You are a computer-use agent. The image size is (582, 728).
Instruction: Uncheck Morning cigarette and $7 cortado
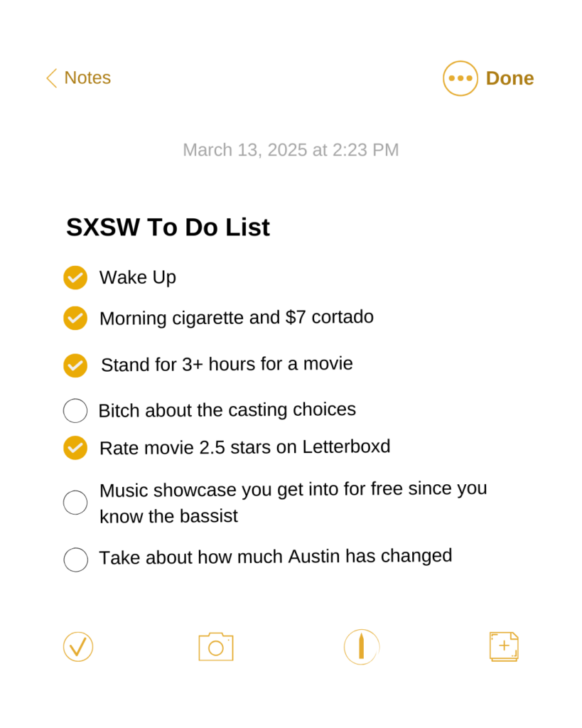coord(75,318)
